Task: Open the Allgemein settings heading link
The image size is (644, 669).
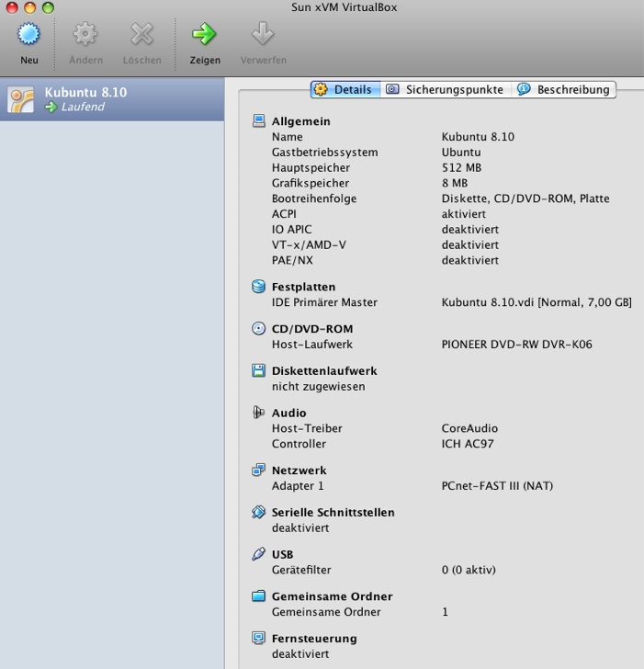Action: pos(300,121)
